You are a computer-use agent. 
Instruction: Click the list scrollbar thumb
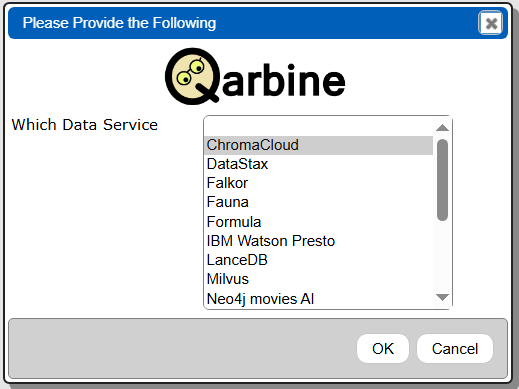pyautogui.click(x=442, y=180)
